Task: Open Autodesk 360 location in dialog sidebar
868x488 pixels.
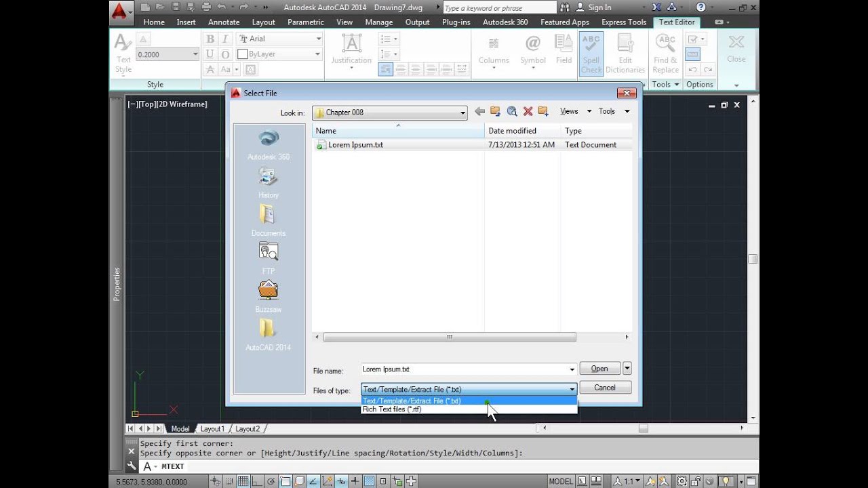Action: pos(269,144)
